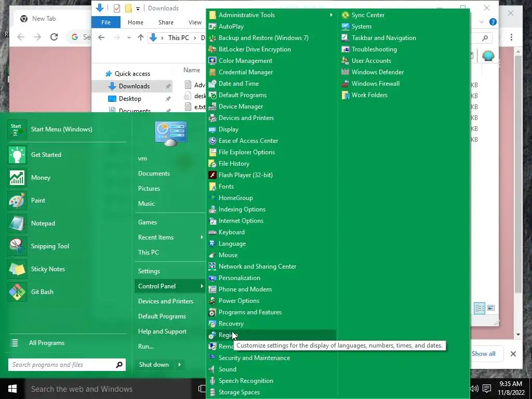The image size is (532, 399).
Task: Select Quick access in Explorer sidebar
Action: click(x=132, y=74)
